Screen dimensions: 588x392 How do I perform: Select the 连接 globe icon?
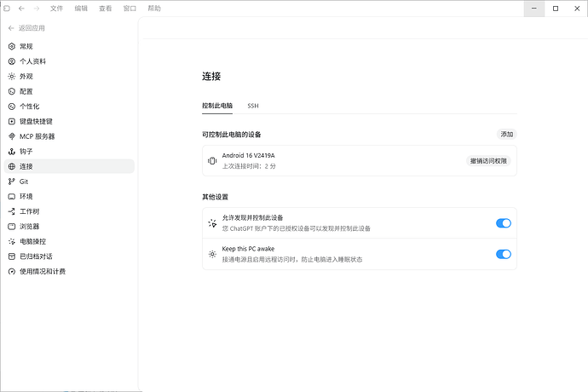tap(12, 166)
